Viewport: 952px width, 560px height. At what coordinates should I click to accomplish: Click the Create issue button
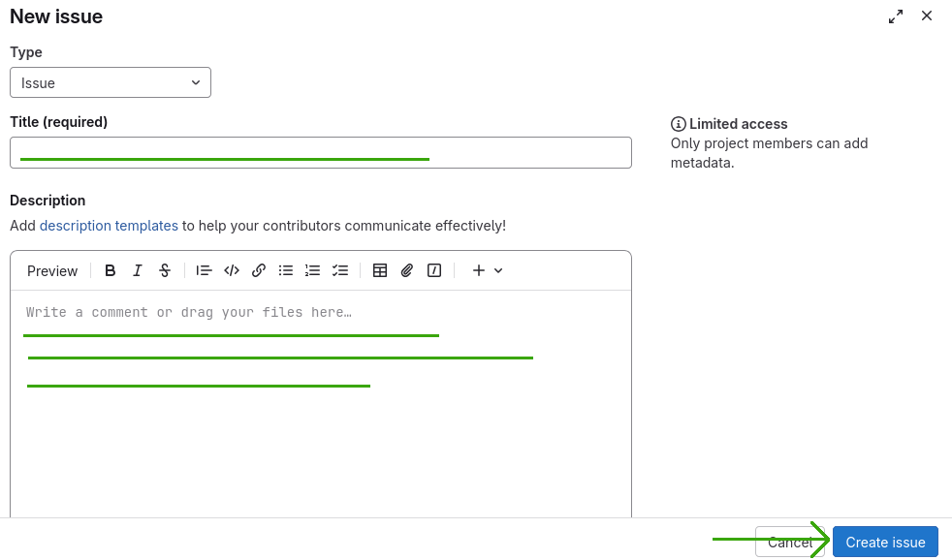(x=885, y=543)
